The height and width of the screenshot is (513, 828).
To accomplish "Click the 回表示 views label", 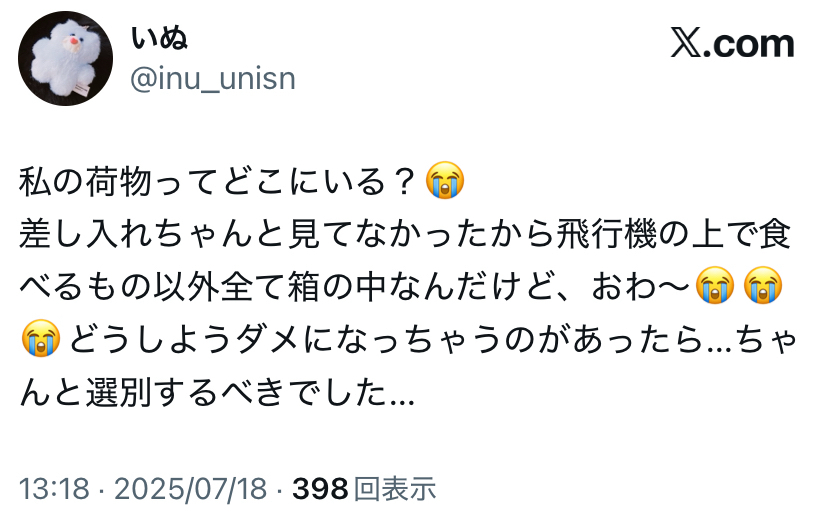I will tap(396, 488).
